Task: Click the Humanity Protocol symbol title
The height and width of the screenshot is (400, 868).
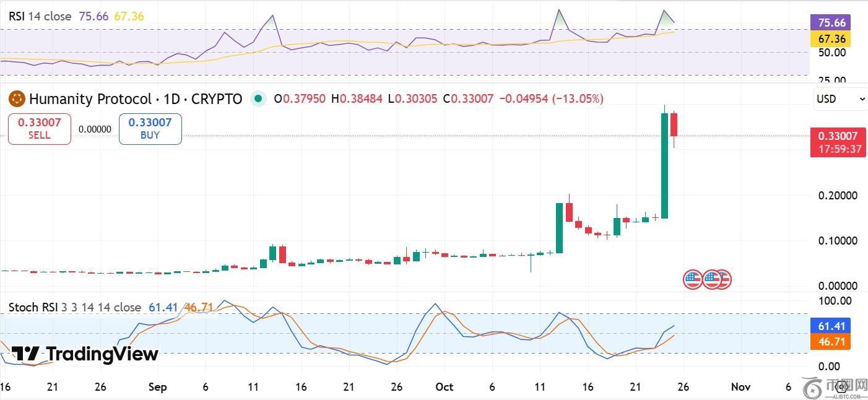Action: pos(135,99)
